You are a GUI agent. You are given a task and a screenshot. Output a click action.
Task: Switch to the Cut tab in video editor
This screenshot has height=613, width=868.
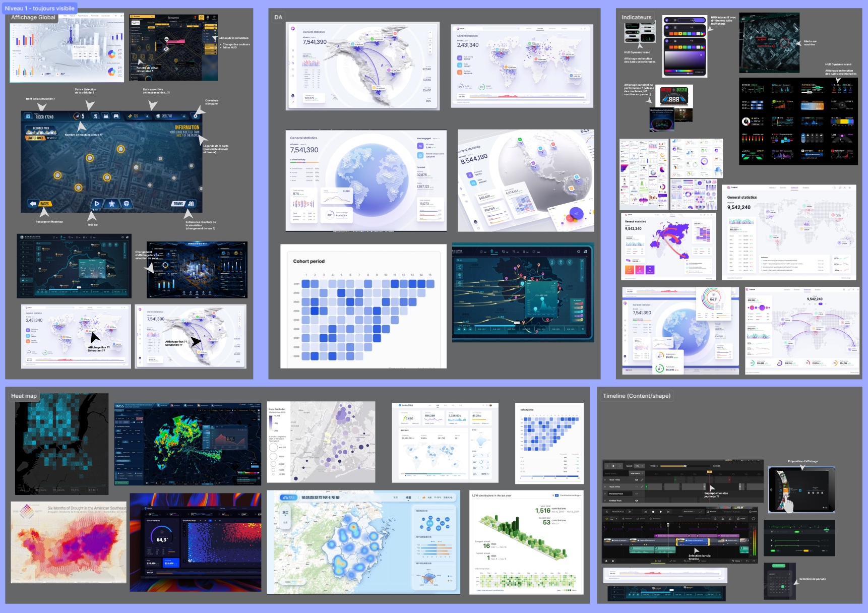pos(658,561)
